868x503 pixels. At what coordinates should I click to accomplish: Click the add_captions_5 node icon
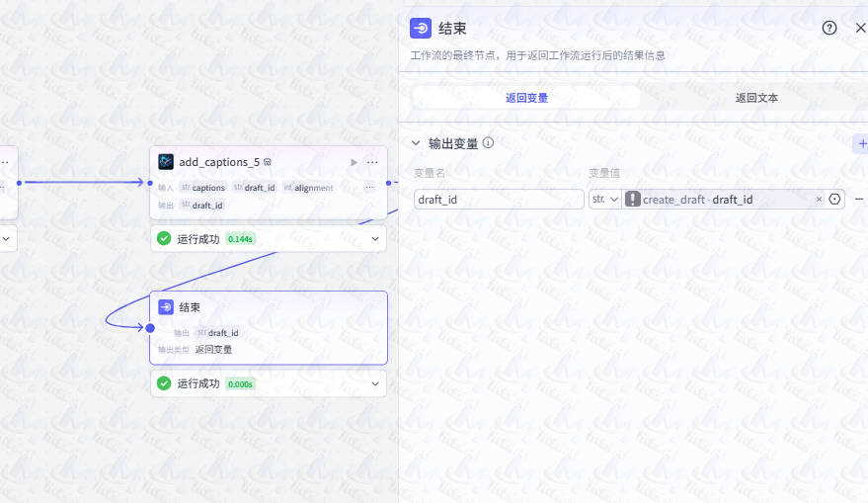(166, 162)
